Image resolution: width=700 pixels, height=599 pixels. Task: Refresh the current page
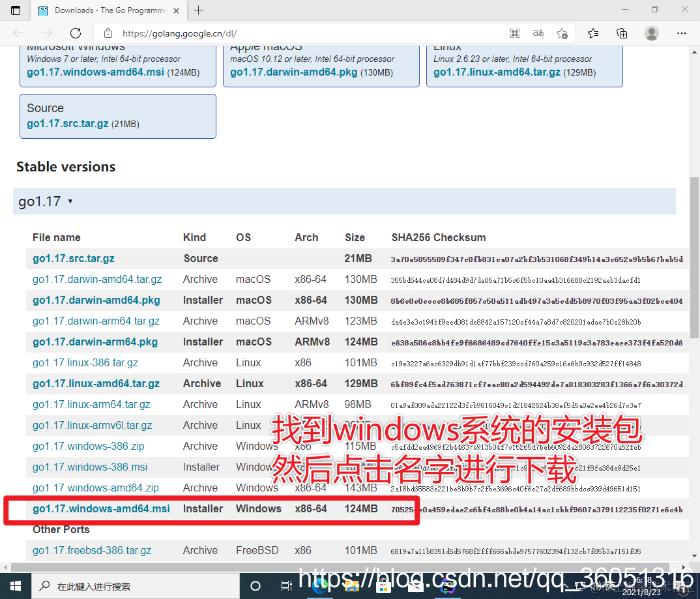(76, 33)
